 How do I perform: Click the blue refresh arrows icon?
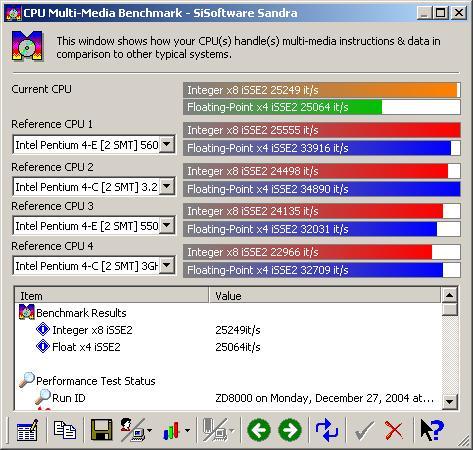pyautogui.click(x=326, y=430)
